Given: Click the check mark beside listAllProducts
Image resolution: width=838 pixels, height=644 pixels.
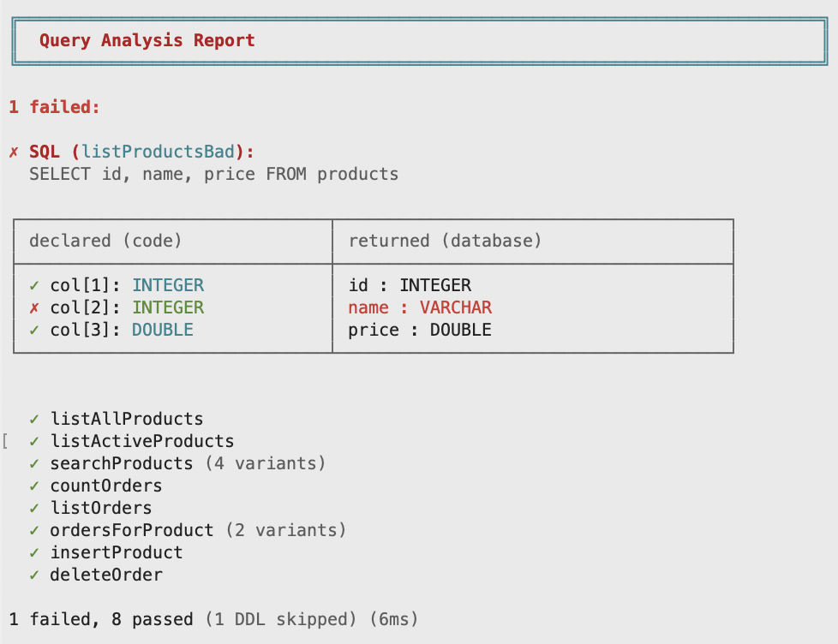Looking at the screenshot, I should 34,419.
